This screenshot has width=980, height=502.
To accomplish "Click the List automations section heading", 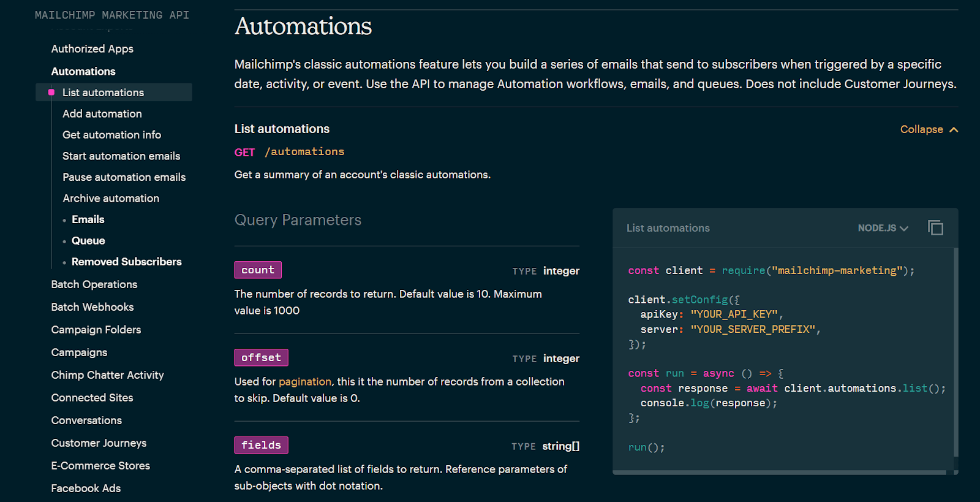I will [282, 129].
